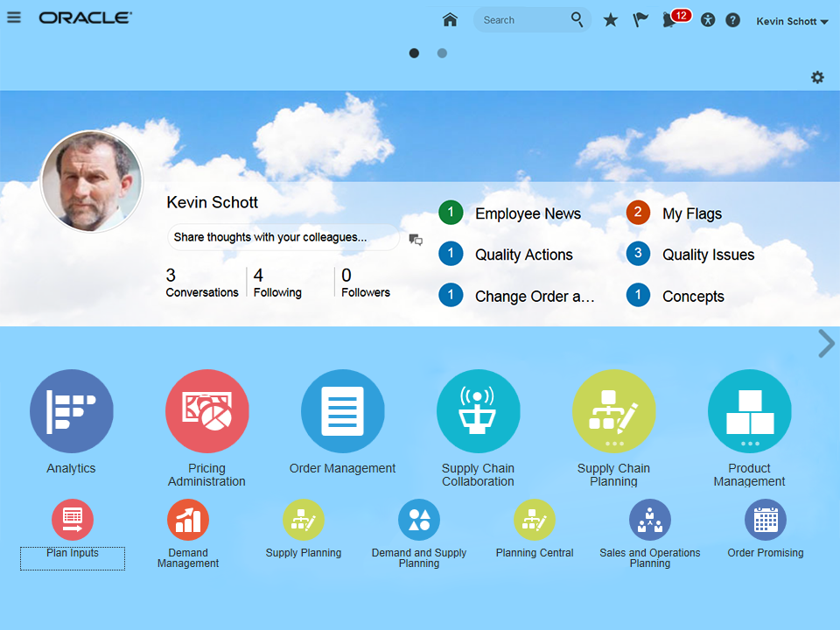The height and width of the screenshot is (630, 840).
Task: Open accessibility settings icon
Action: (708, 20)
